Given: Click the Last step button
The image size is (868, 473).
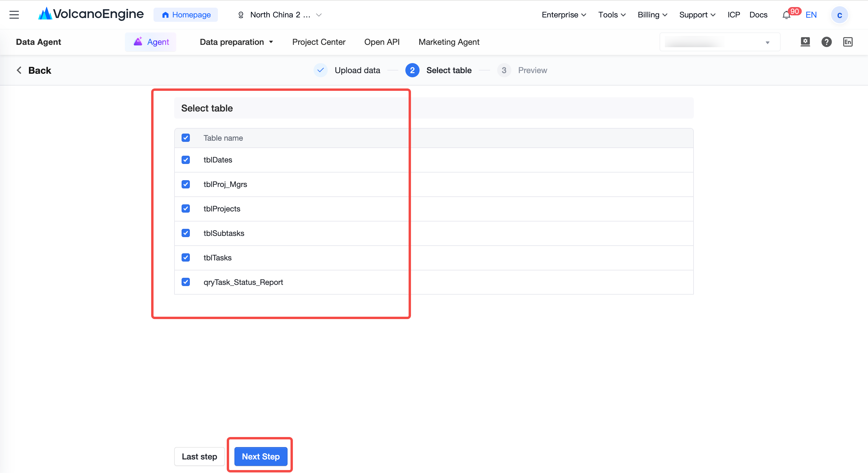Looking at the screenshot, I should 199,456.
